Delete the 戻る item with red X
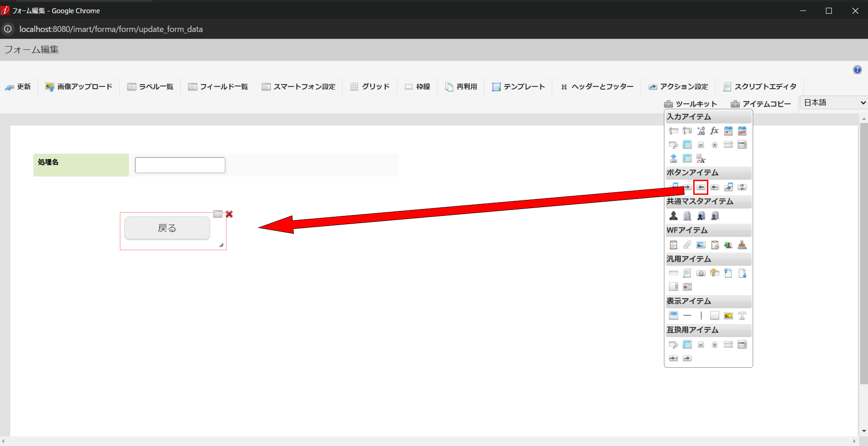The image size is (868, 446). (229, 214)
